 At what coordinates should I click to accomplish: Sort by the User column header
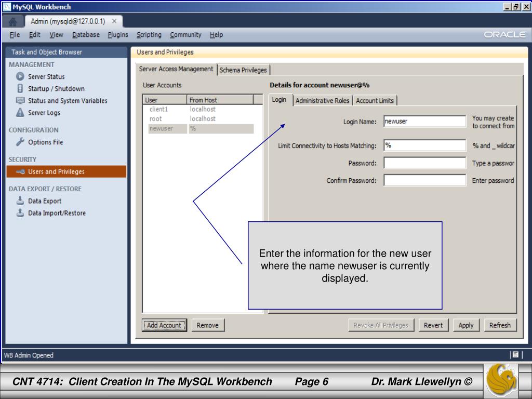(165, 100)
